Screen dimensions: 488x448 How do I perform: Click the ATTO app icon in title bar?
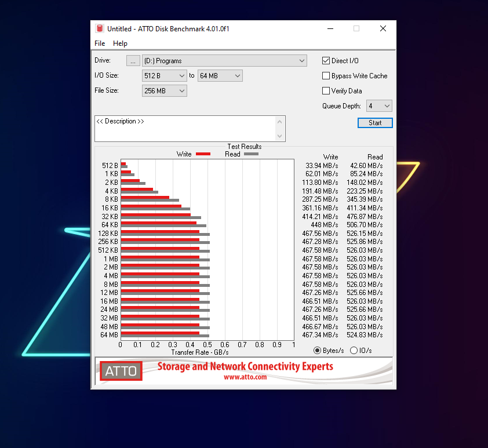[x=100, y=28]
